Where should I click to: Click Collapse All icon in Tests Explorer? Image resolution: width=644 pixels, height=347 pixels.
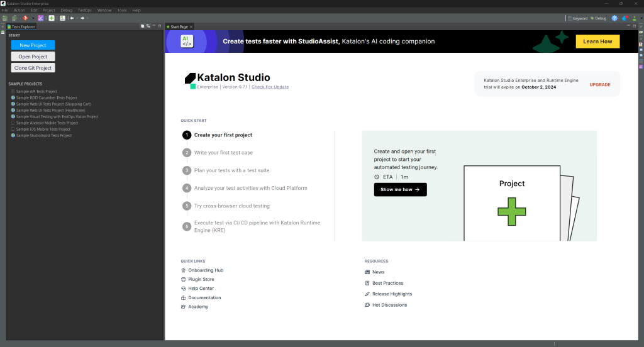pos(143,26)
